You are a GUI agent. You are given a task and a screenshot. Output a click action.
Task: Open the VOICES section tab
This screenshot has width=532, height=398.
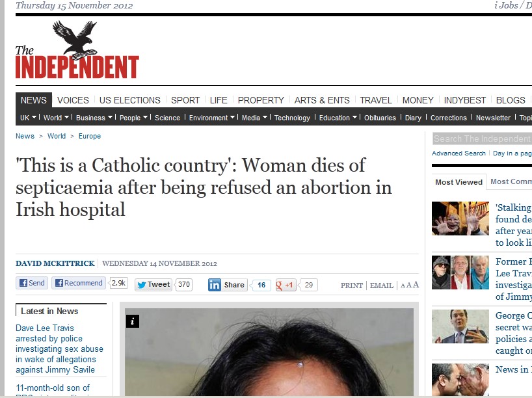73,100
